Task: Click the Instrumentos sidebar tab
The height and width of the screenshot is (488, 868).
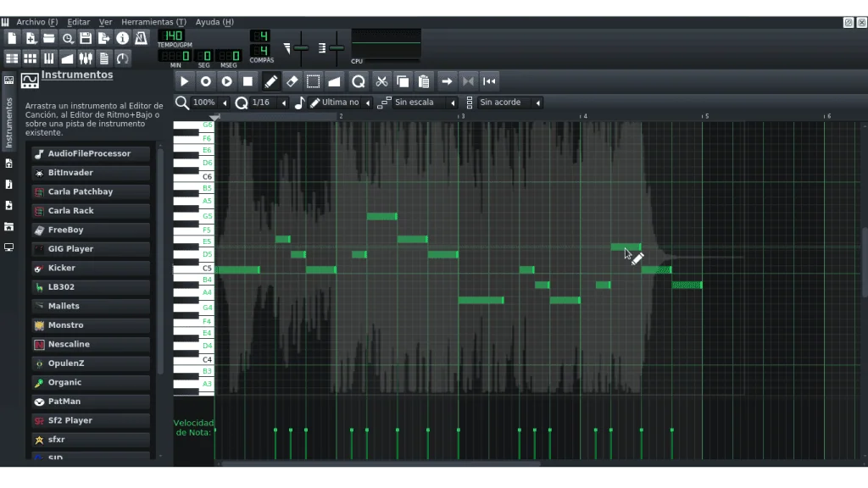Action: point(8,114)
